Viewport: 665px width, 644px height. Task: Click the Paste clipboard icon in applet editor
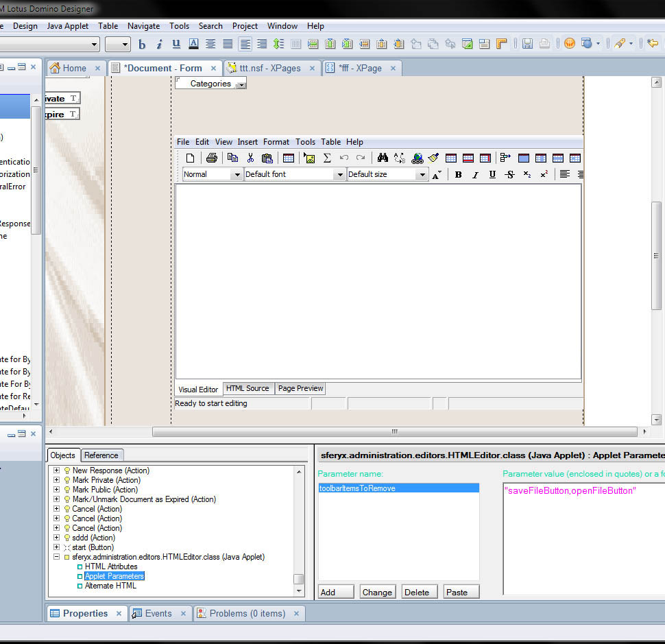coord(267,158)
